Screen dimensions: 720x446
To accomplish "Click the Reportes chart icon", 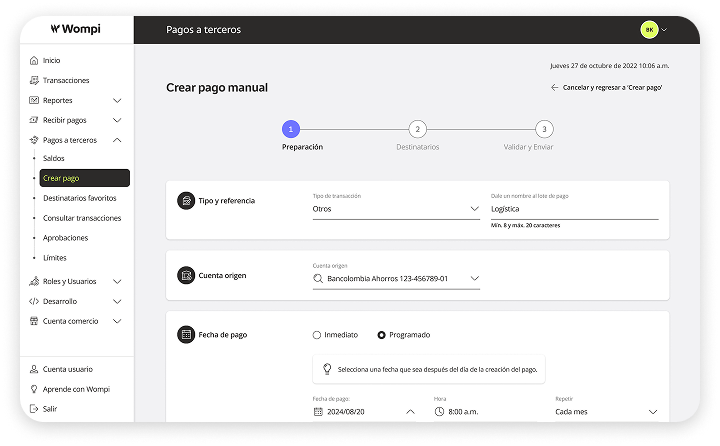I will [x=35, y=100].
